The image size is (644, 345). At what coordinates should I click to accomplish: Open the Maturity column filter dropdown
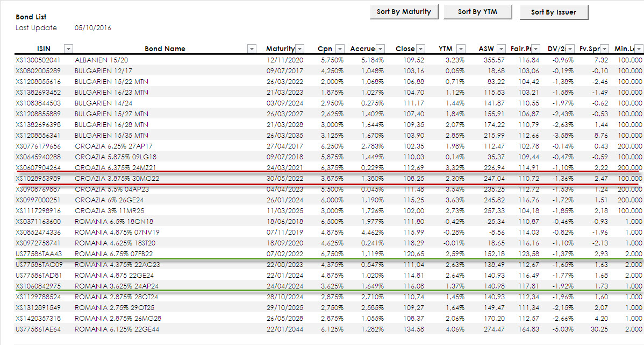click(300, 49)
